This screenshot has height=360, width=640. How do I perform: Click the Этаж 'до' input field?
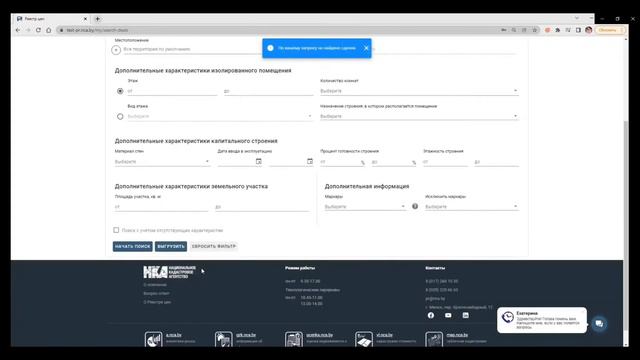(x=269, y=91)
